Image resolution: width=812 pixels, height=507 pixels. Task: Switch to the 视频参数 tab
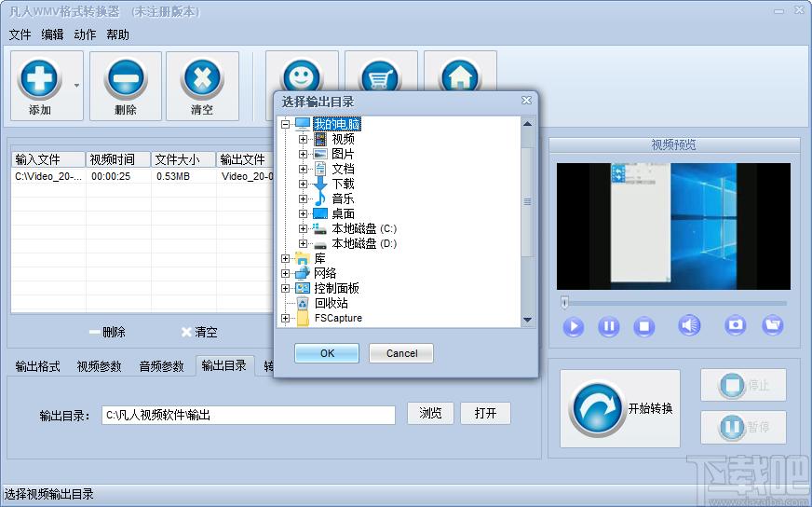99,366
